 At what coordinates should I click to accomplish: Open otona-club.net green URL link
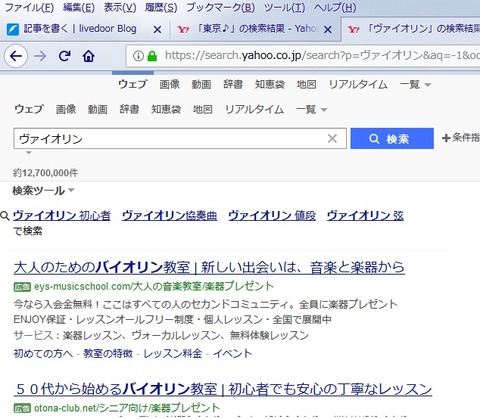click(127, 408)
